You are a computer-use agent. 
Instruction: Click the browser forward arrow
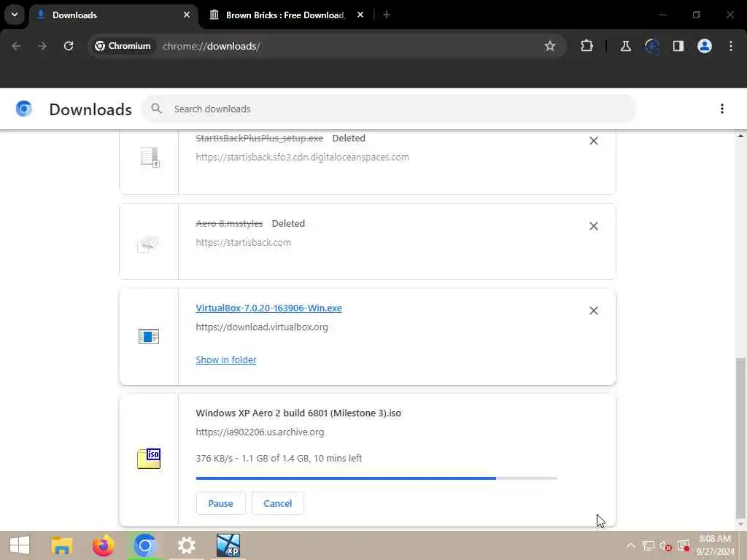42,46
